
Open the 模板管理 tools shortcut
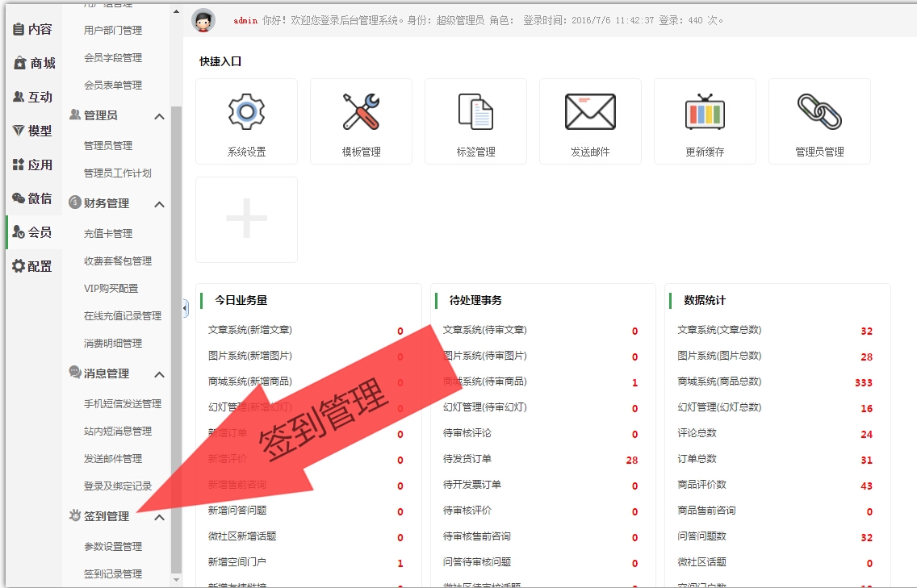coord(361,122)
